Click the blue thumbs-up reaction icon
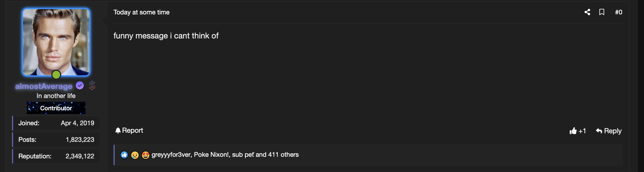Viewport: 644px width, 172px height. (x=124, y=155)
